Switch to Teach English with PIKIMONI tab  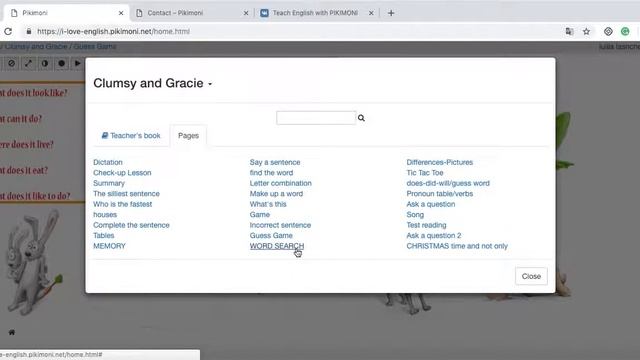[x=315, y=13]
